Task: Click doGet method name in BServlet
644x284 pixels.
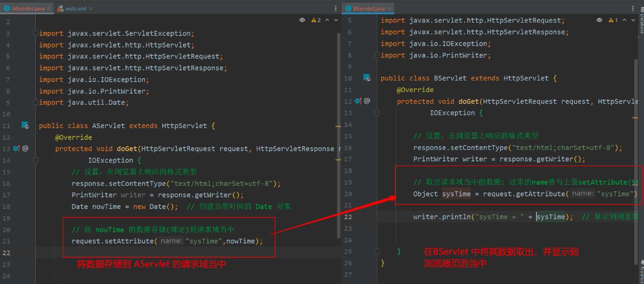Action: point(469,101)
